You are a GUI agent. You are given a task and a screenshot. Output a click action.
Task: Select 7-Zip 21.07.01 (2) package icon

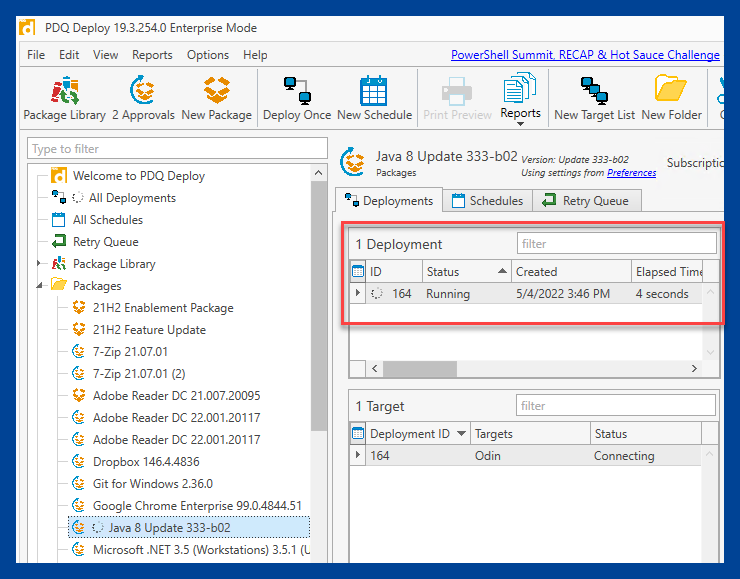78,373
